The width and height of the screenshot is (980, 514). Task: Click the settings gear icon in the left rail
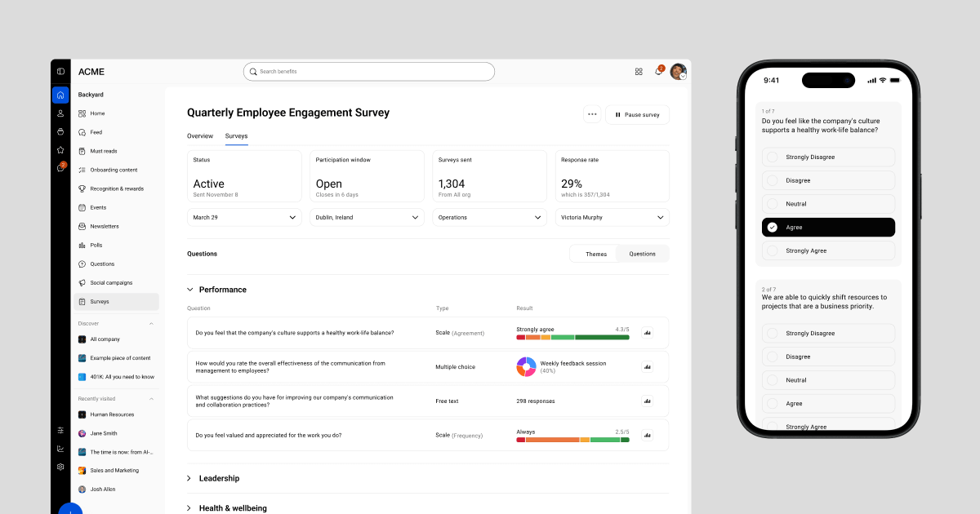pos(60,467)
